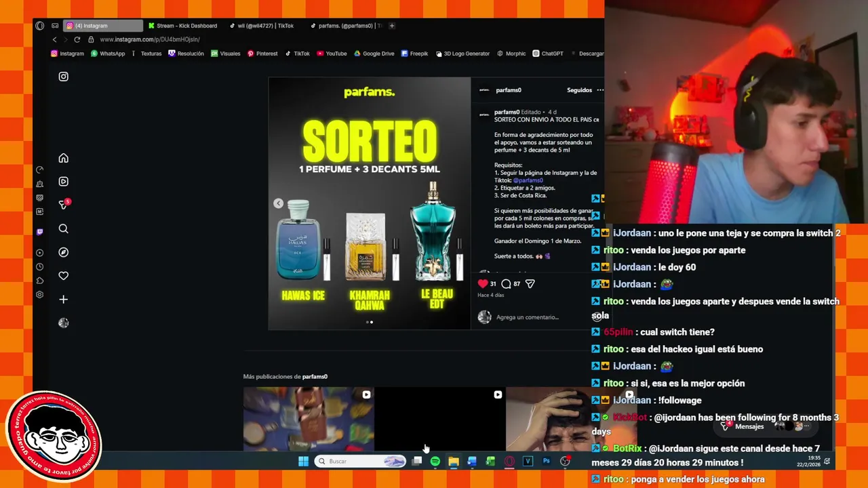Open Instagram notifications heart in sidebar
The width and height of the screenshot is (868, 488).
point(63,276)
